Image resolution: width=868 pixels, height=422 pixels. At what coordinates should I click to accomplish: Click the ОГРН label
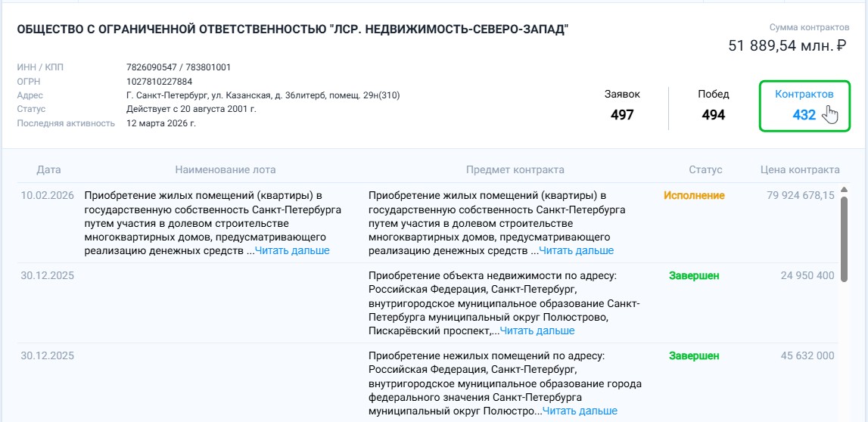[28, 82]
